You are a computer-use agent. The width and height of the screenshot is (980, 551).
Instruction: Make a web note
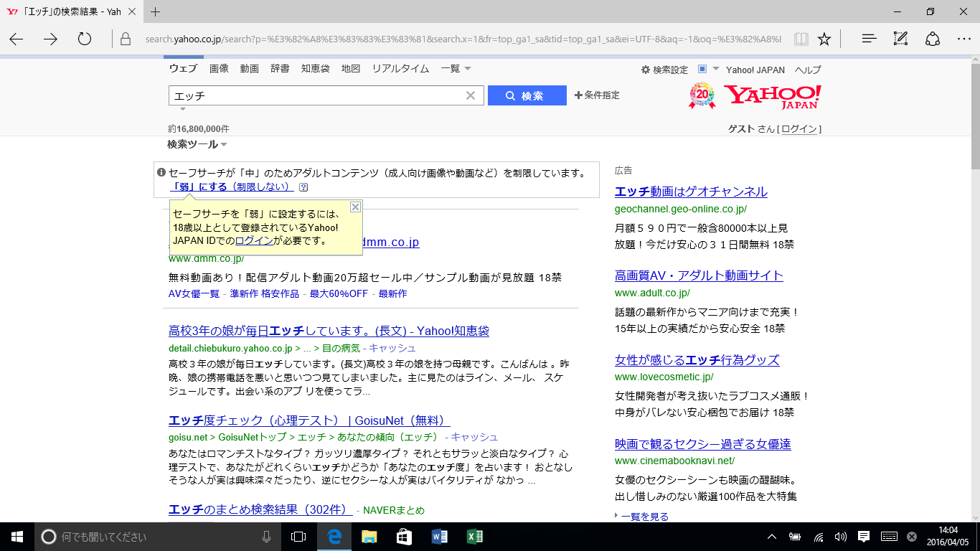[901, 39]
